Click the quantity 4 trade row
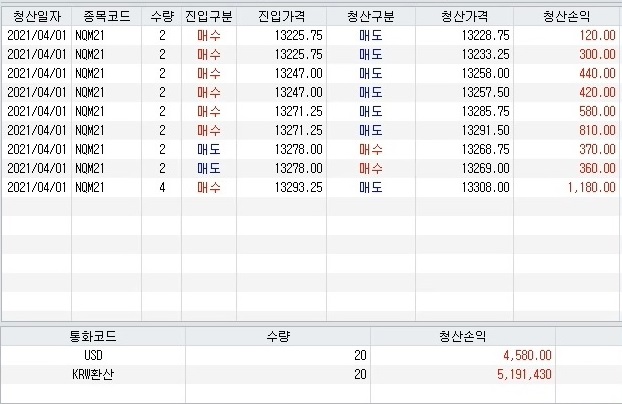This screenshot has width=622, height=404. (311, 187)
